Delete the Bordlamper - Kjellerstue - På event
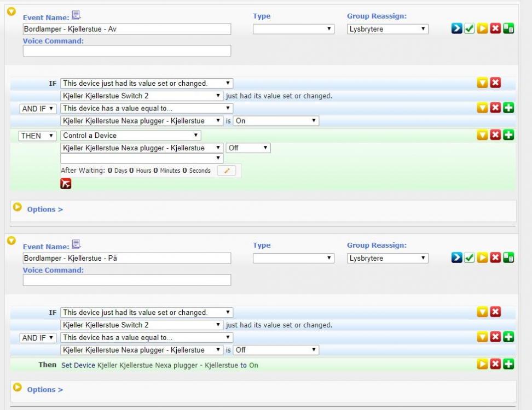 pos(495,258)
